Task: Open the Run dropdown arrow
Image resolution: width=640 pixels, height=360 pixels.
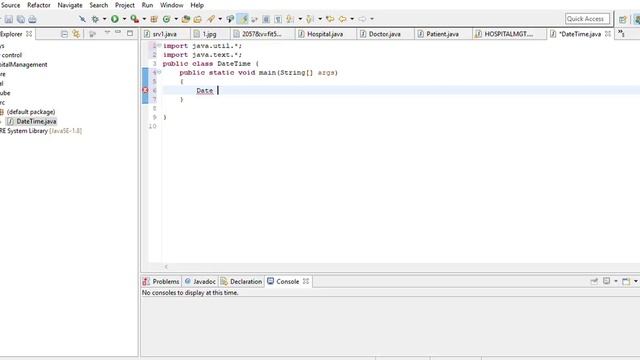Action: coord(124,19)
